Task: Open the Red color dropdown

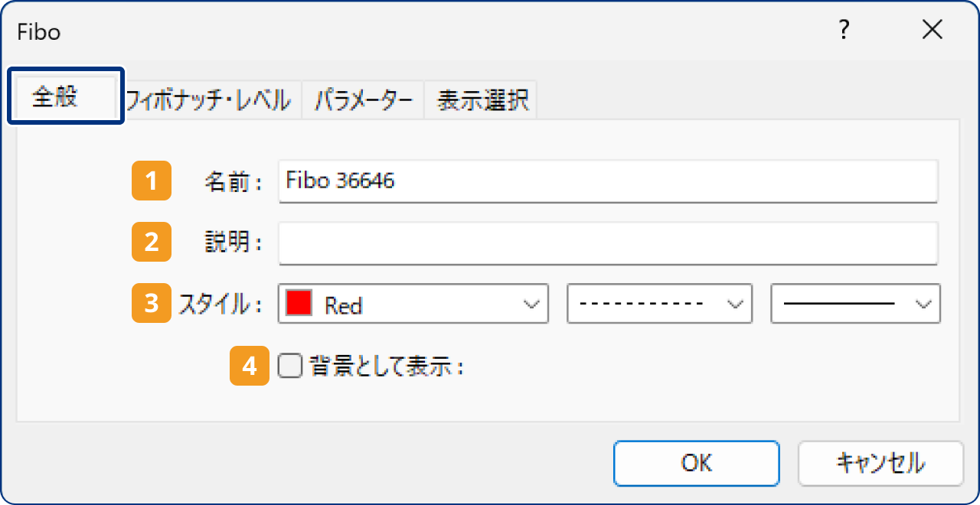Action: tap(534, 304)
